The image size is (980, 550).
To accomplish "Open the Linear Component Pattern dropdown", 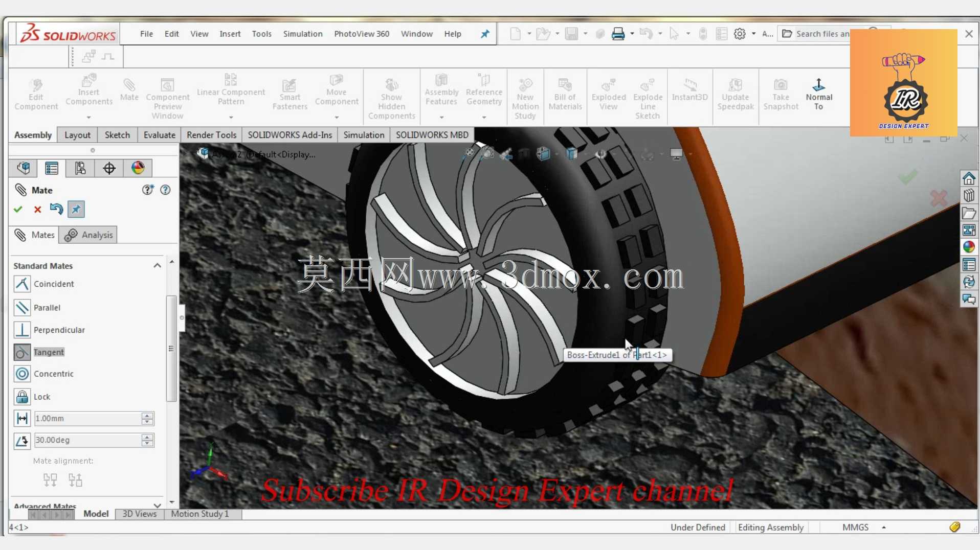I will 231,117.
